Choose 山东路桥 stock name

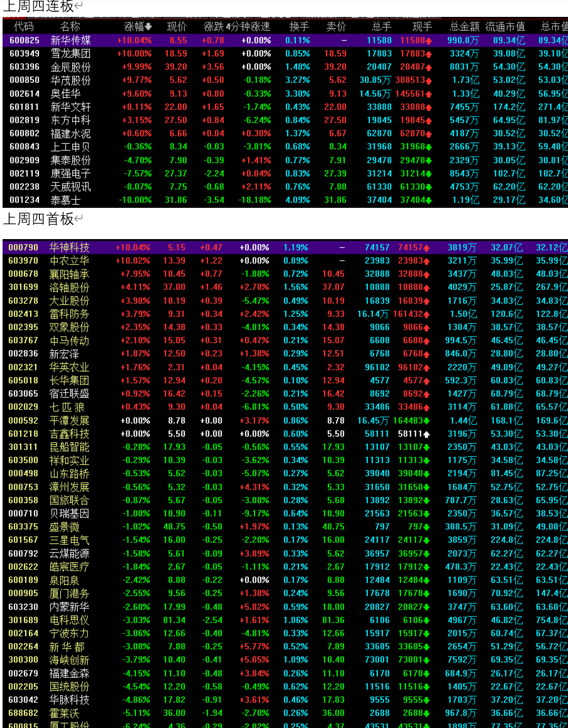pyautogui.click(x=69, y=474)
